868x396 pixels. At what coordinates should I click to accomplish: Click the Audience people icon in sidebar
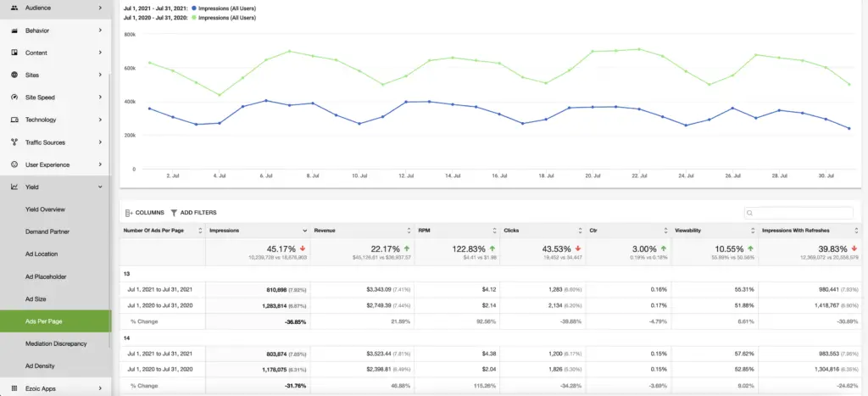14,8
